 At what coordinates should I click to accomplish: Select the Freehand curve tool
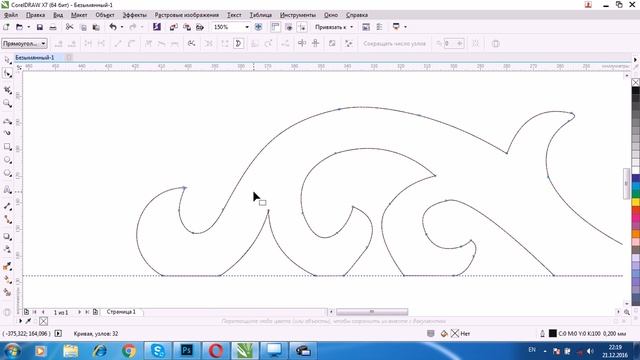(x=7, y=121)
